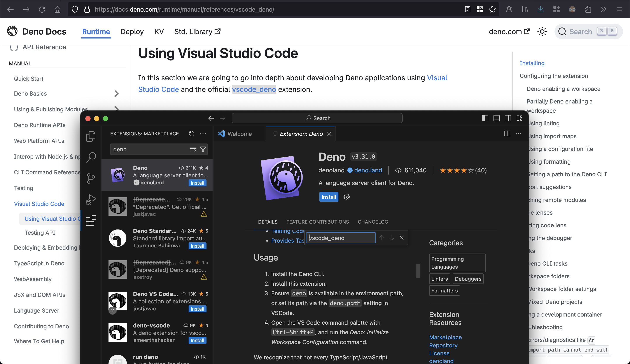
Task: Clear extensions search results icon
Action: pyautogui.click(x=193, y=149)
